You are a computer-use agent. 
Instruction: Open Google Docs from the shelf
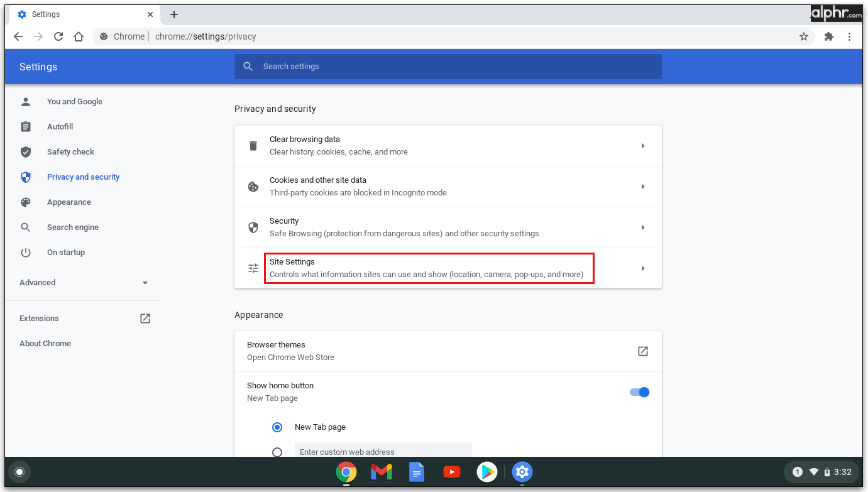[417, 472]
